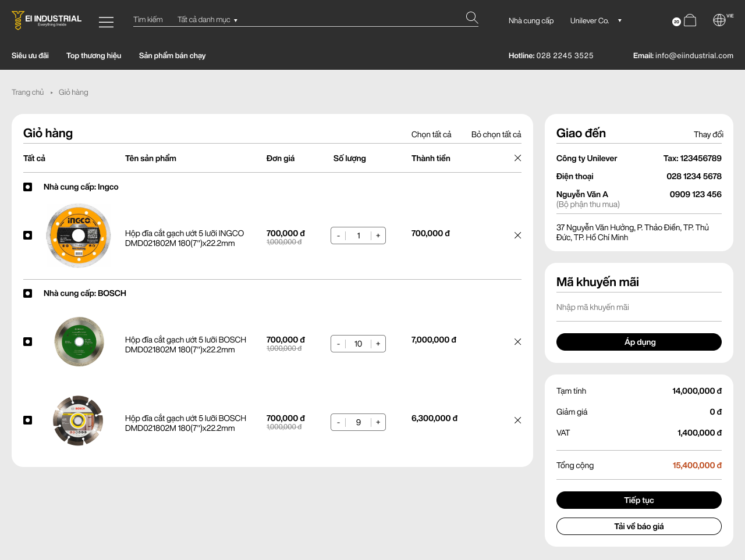Viewport: 745px width, 560px height.
Task: Toggle checkbox for 6,300,000 đ BOSCH item
Action: 27,420
